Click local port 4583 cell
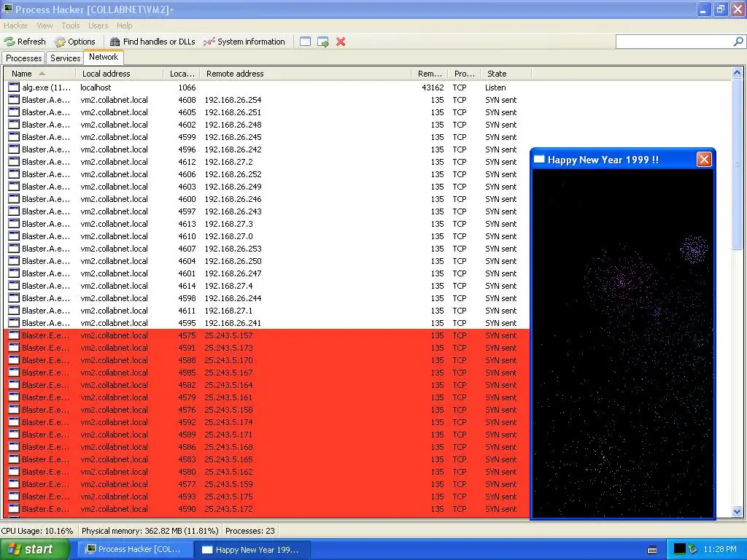Screen dimensions: 747x560 pyautogui.click(x=187, y=459)
